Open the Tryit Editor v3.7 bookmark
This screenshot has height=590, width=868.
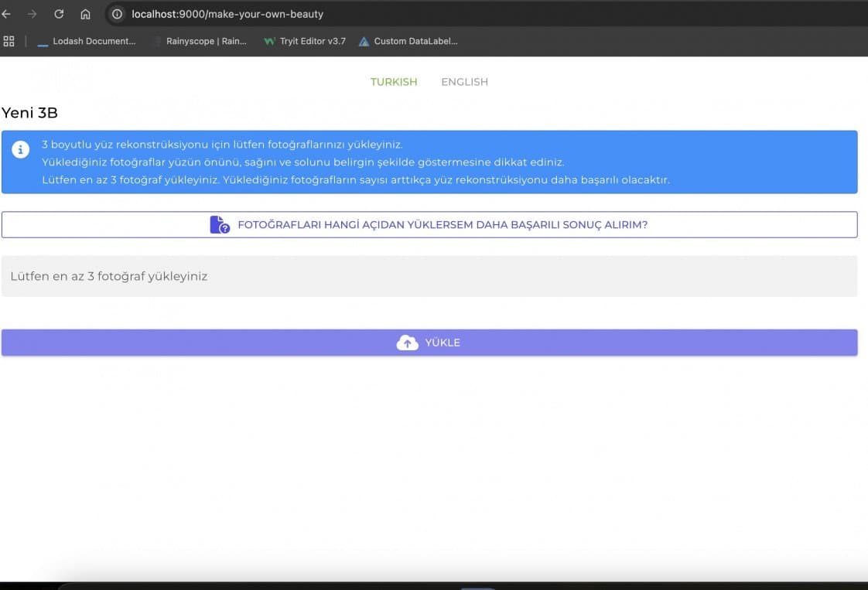coord(305,41)
